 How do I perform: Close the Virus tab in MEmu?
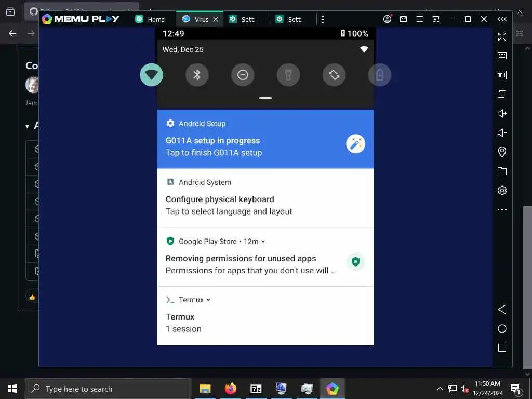point(216,19)
